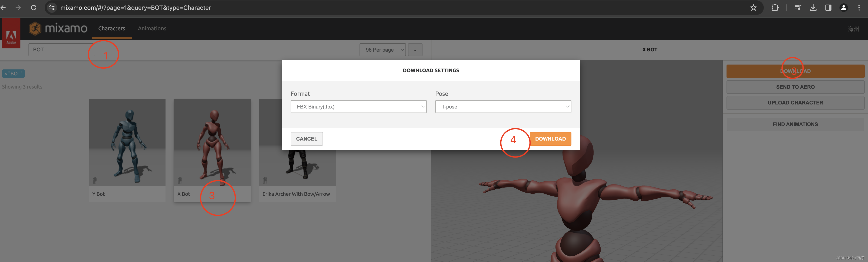Viewport: 868px width, 262px height.
Task: Click the Mixamo logo icon
Action: pyautogui.click(x=35, y=29)
